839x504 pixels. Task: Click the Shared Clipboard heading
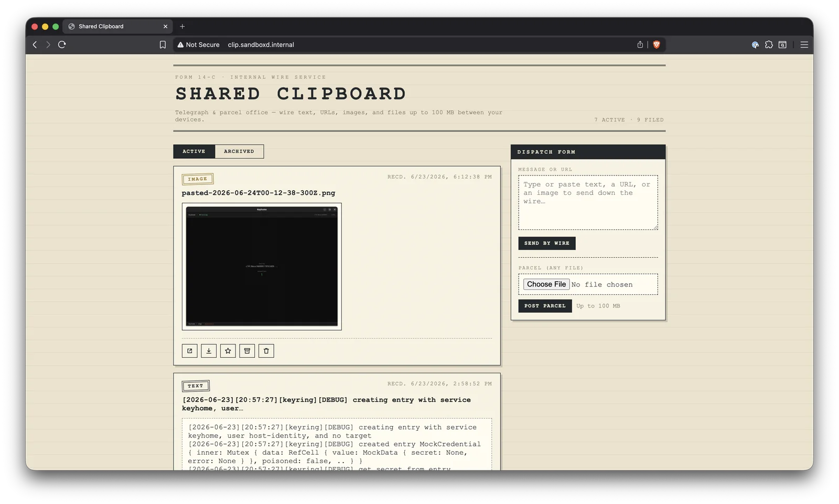[x=291, y=94]
